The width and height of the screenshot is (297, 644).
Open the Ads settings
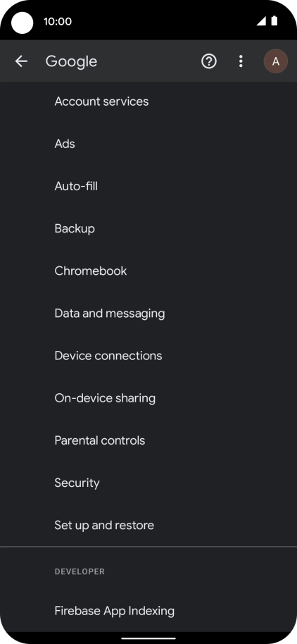(x=148, y=144)
